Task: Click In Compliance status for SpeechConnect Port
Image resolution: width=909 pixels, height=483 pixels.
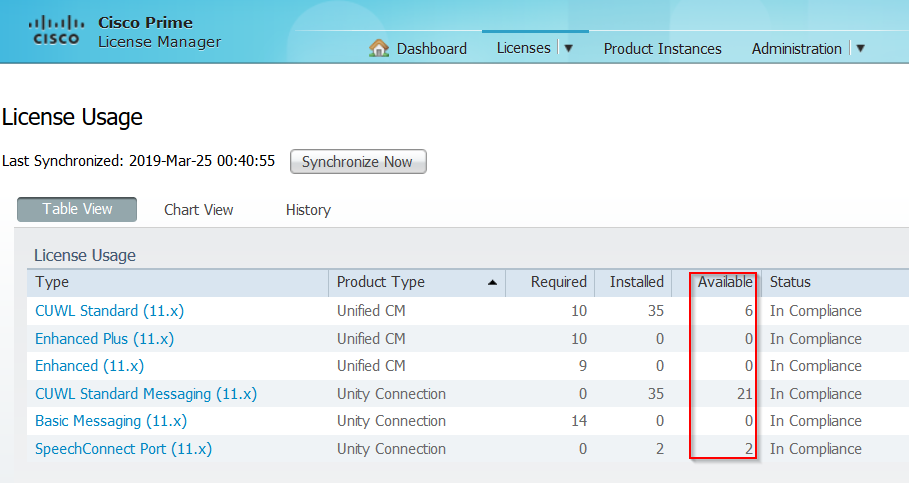Action: click(816, 449)
